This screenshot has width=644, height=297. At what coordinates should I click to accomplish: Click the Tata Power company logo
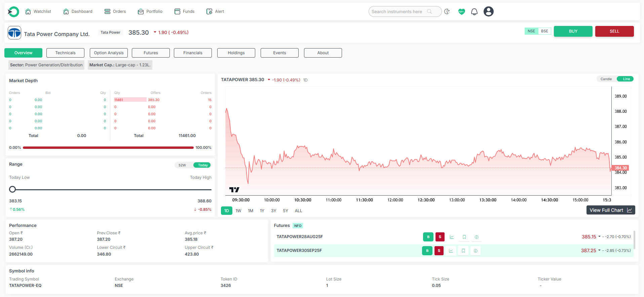pos(14,33)
